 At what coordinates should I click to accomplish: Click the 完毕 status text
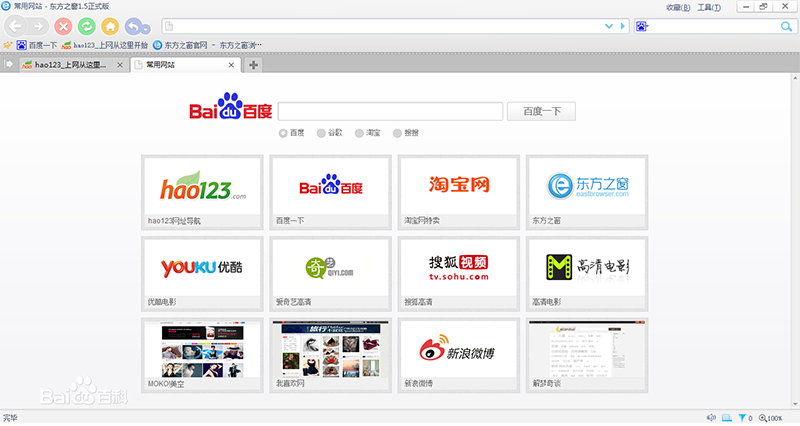pos(10,418)
